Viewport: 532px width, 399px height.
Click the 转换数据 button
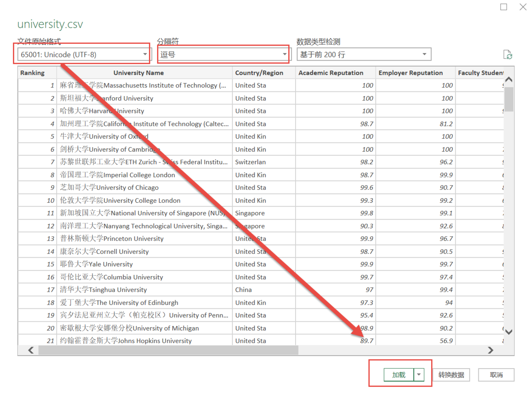coord(451,375)
